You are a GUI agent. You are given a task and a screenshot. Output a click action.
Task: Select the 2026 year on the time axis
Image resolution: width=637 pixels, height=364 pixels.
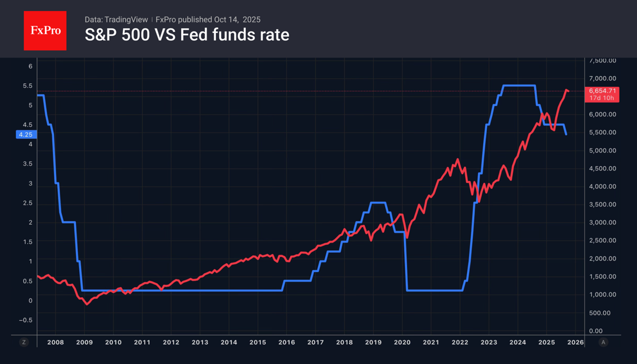click(575, 342)
